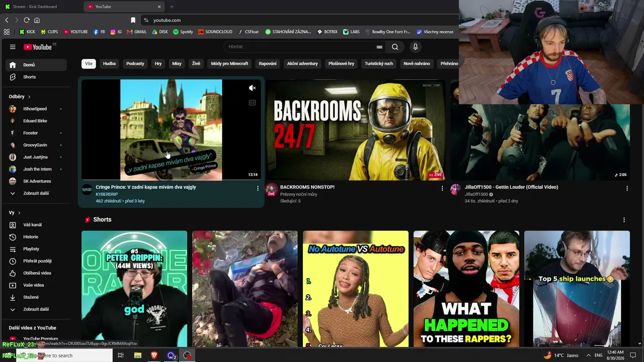The width and height of the screenshot is (644, 362).
Task: Open the Groovy Gavin subscription
Action: [x=36, y=145]
